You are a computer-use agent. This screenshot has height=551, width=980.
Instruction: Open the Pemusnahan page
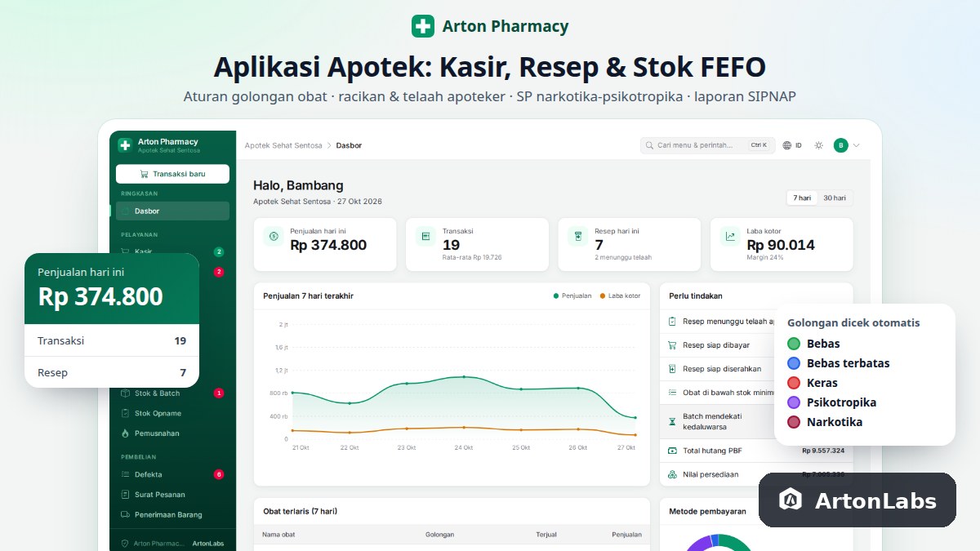coord(172,433)
